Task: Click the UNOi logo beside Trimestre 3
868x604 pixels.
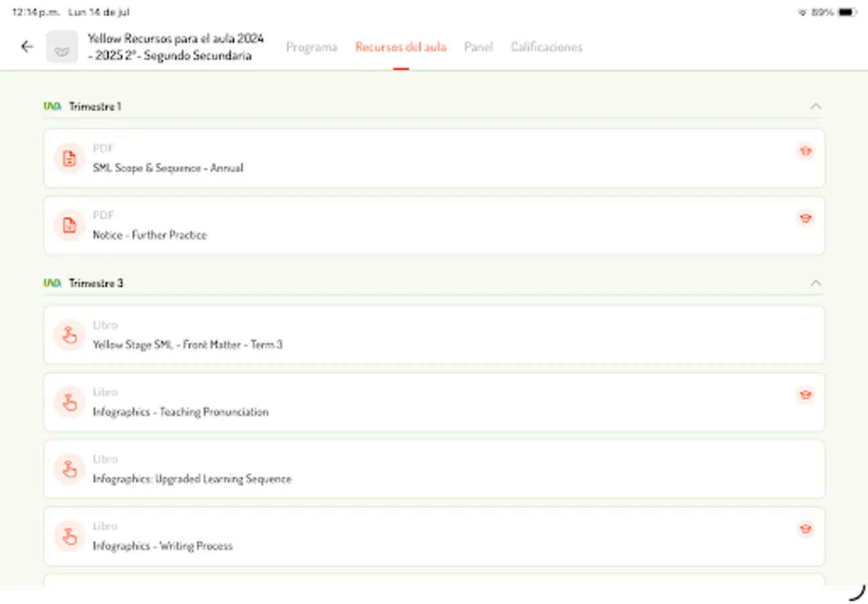Action: 52,283
